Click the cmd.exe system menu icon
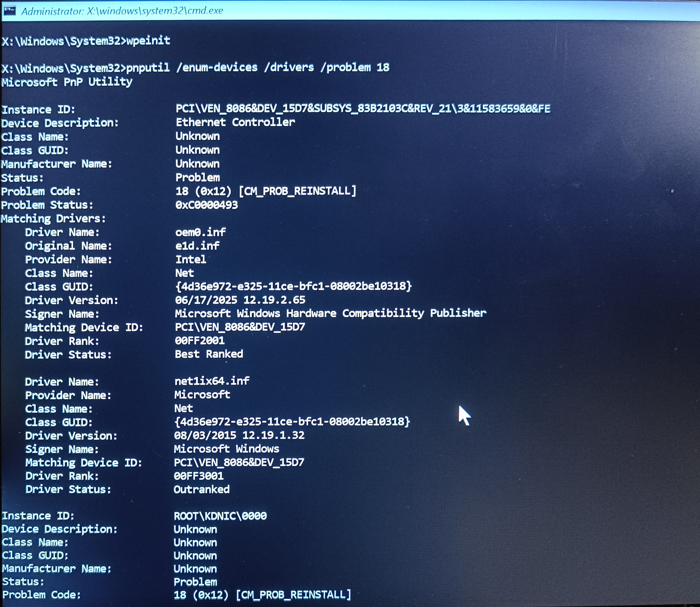The image size is (700, 607). pos(9,11)
